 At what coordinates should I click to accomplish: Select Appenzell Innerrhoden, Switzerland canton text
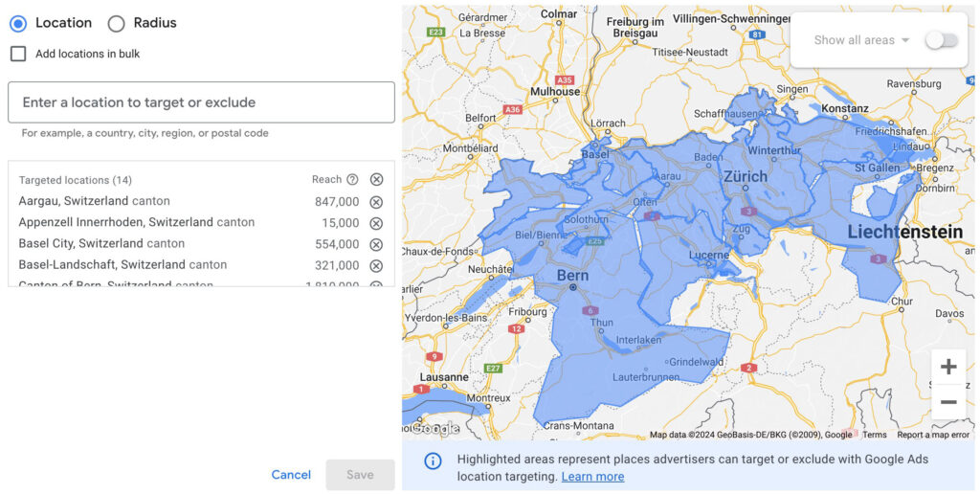click(x=136, y=223)
